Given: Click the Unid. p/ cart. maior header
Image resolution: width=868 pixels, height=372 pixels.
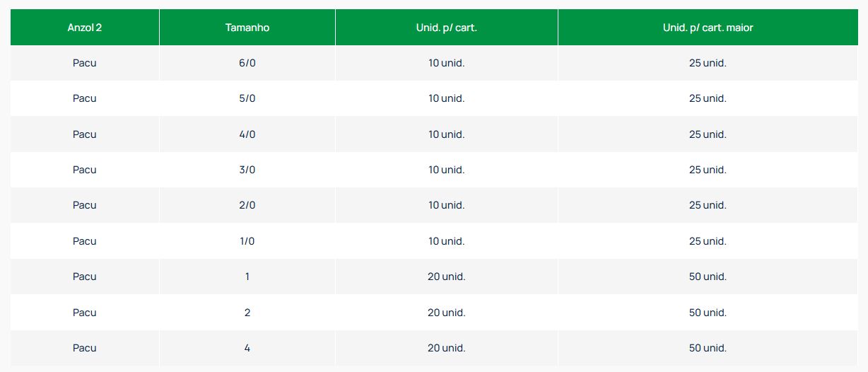Looking at the screenshot, I should pos(708,28).
